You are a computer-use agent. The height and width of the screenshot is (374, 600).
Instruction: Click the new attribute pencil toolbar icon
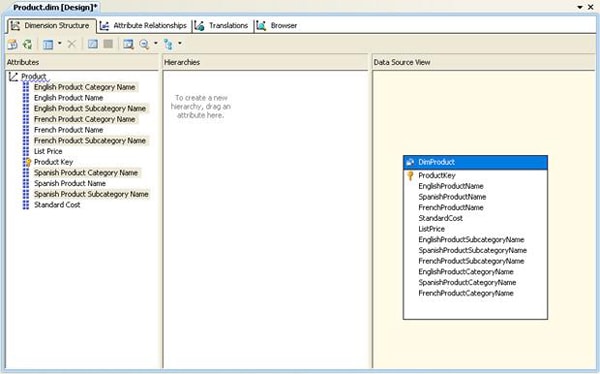(93, 44)
